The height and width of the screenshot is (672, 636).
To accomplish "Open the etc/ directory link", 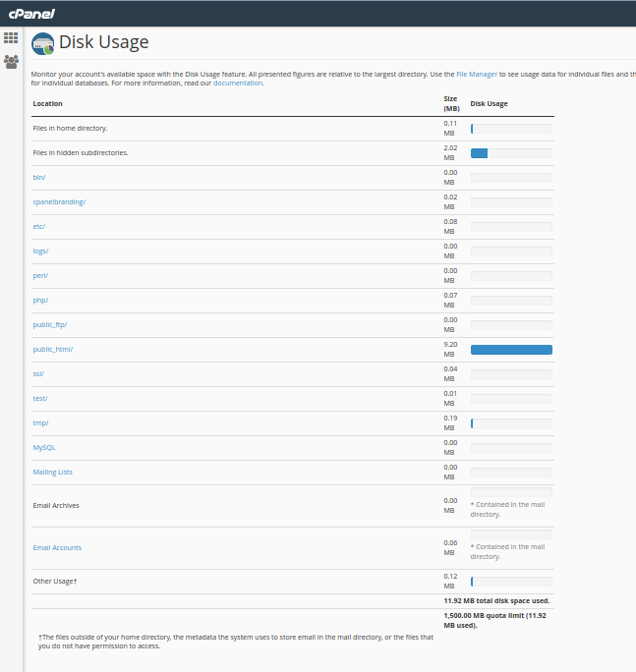I will [x=39, y=226].
